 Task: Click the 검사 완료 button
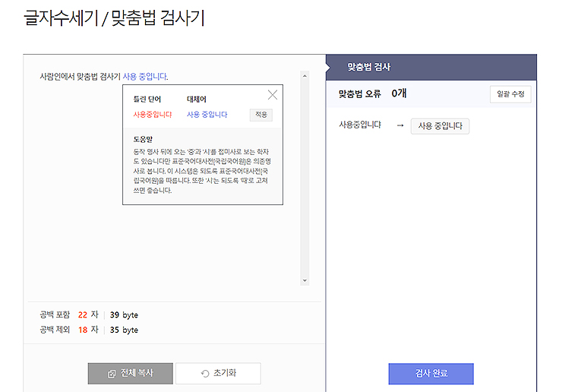431,373
